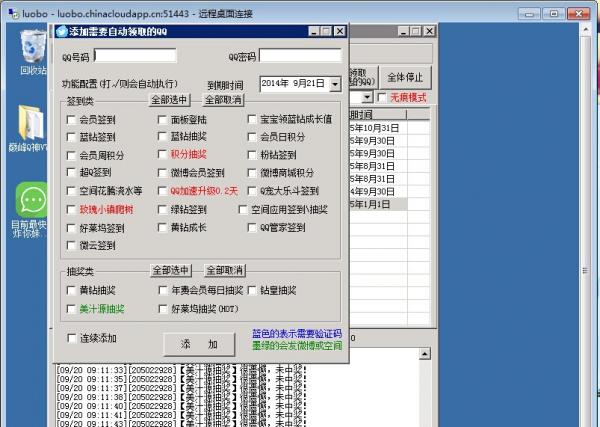600x427 pixels.
Task: Click the 蓝色的表示需要验证码 note
Action: (x=297, y=334)
